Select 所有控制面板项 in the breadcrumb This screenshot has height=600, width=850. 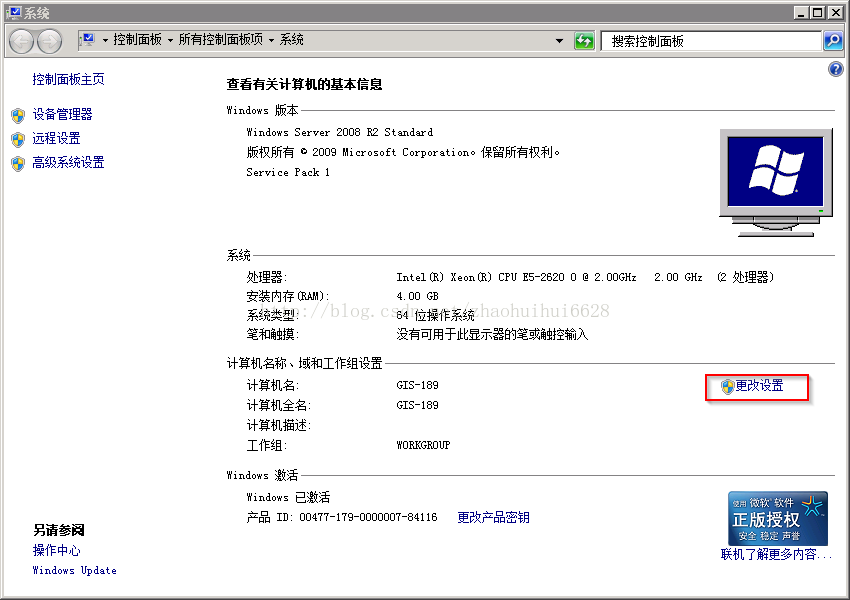[221, 40]
